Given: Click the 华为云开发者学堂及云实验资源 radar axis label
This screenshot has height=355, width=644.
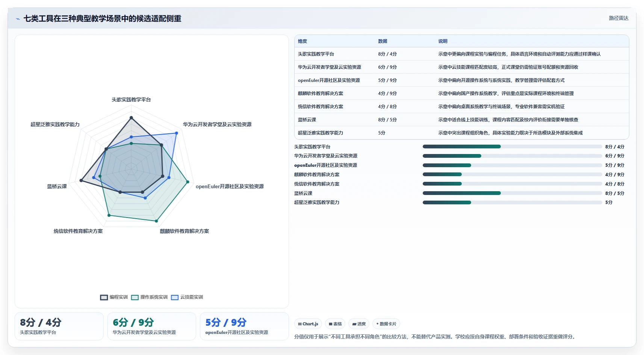Looking at the screenshot, I should point(217,124).
